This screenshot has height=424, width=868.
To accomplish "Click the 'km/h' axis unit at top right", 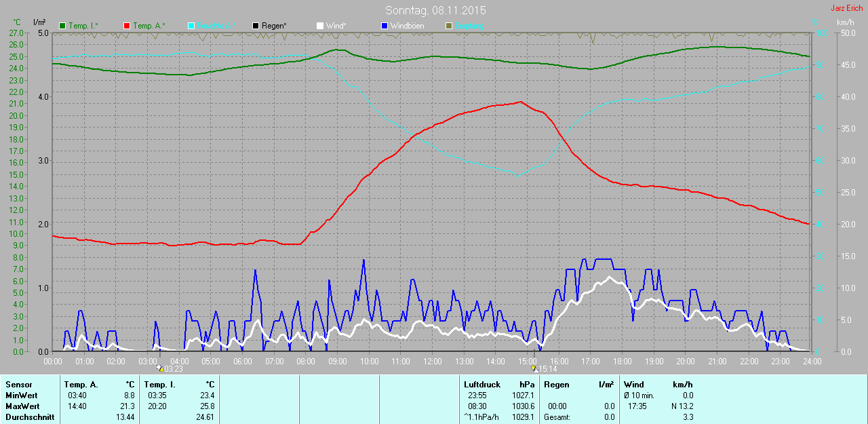I will point(846,22).
